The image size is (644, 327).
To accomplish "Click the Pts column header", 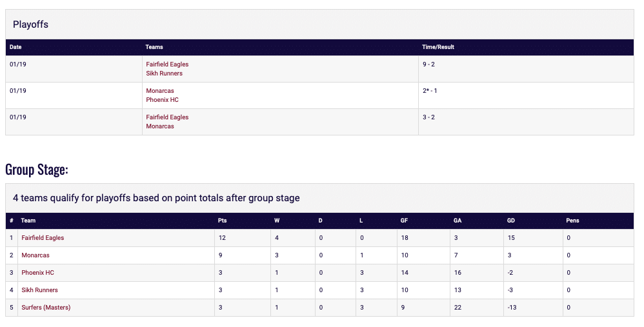I will pos(222,221).
